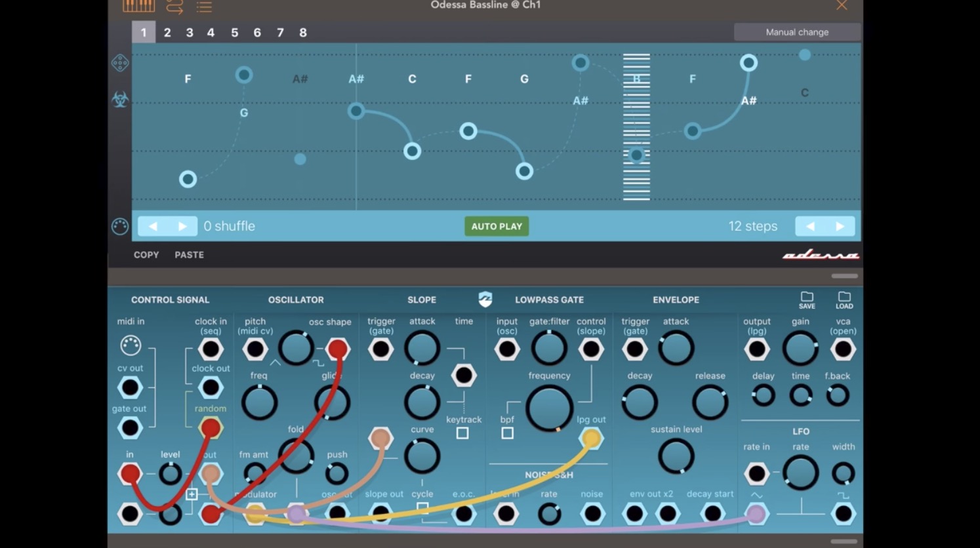Click the COPY button
The height and width of the screenshot is (548, 980).
146,255
